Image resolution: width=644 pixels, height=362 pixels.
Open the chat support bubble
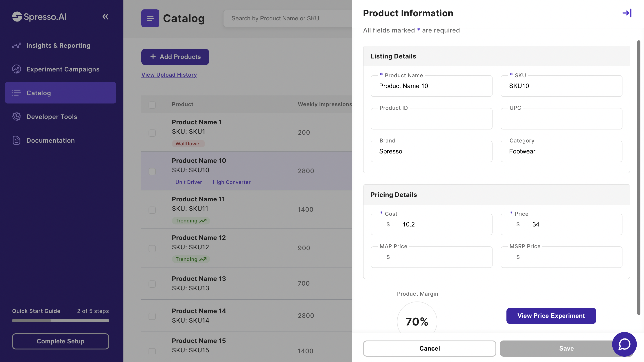point(624,344)
